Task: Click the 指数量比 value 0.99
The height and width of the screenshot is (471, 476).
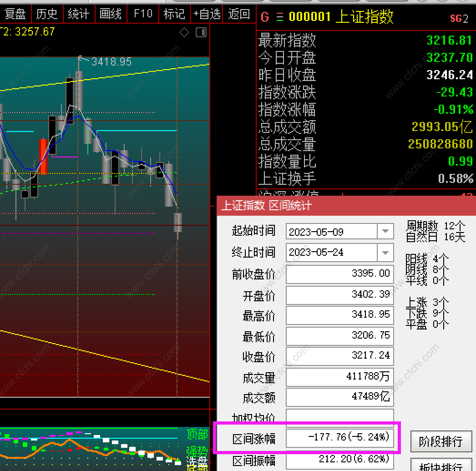Action: (461, 162)
